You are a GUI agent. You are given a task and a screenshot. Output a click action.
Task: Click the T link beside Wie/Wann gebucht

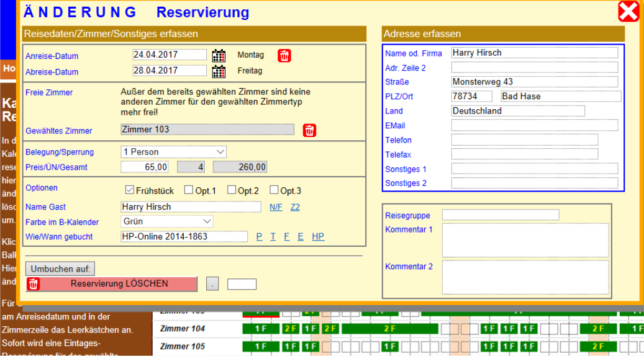coord(273,237)
